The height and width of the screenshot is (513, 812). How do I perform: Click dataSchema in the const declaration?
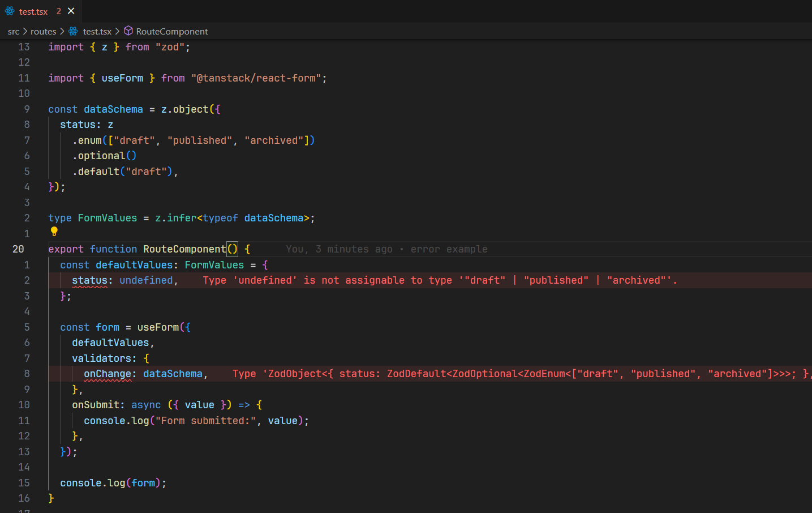113,109
